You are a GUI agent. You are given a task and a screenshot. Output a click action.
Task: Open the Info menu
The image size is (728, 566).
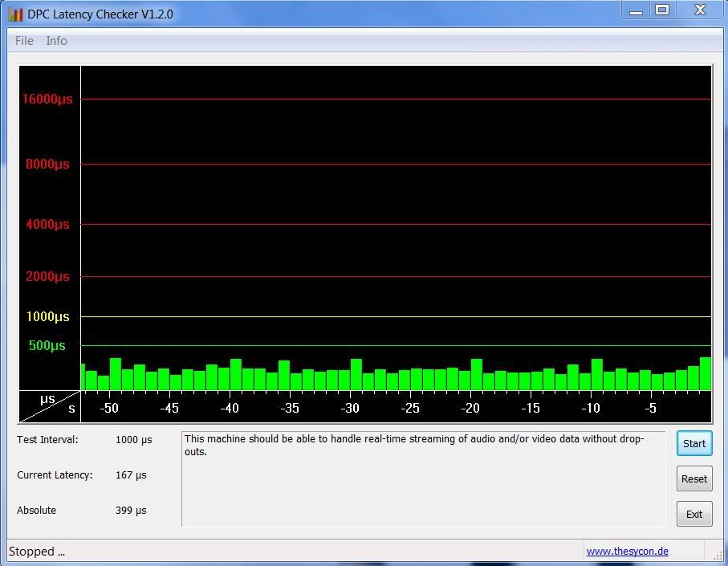click(57, 41)
